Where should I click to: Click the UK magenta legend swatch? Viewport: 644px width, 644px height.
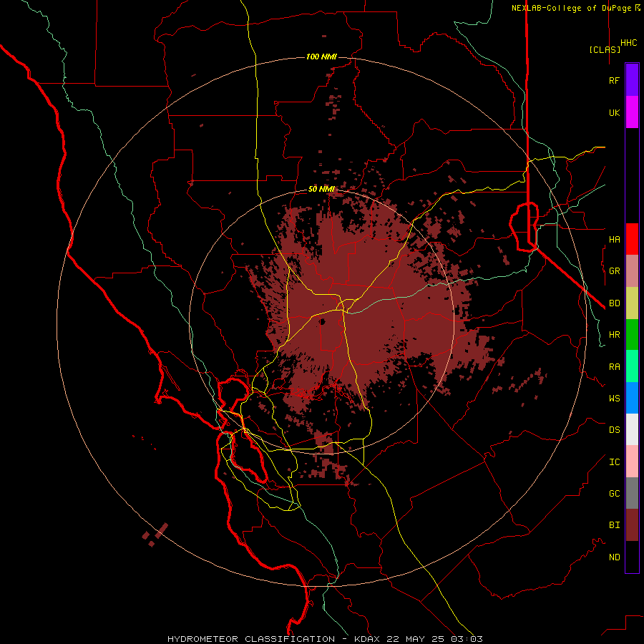[x=632, y=112]
